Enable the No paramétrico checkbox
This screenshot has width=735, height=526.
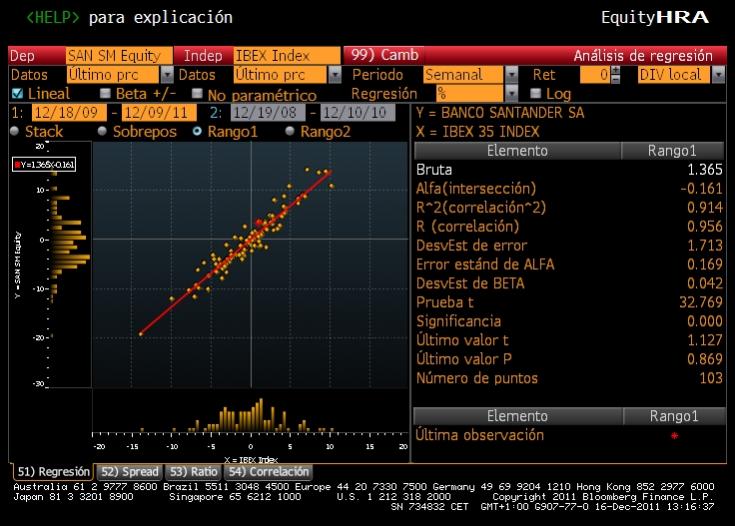point(197,93)
